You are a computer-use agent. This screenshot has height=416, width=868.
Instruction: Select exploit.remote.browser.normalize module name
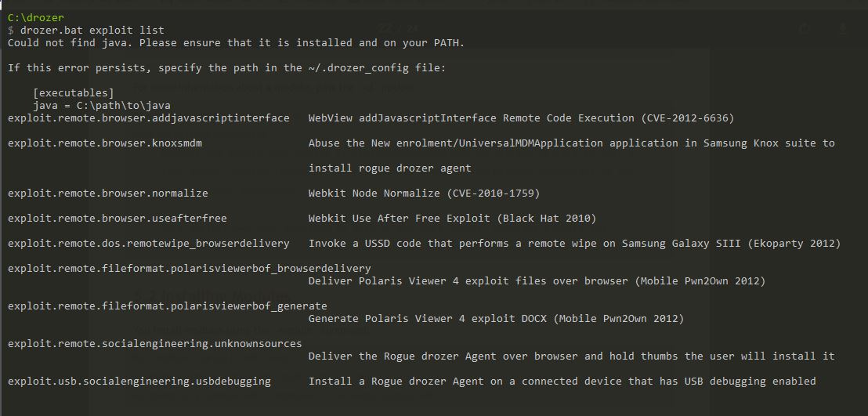coord(108,193)
